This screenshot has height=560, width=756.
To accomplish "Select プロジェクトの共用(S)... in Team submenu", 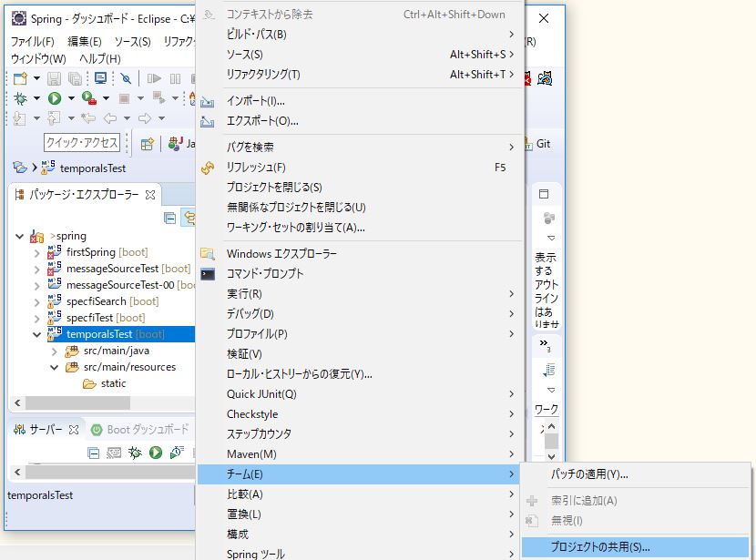I will 636,547.
